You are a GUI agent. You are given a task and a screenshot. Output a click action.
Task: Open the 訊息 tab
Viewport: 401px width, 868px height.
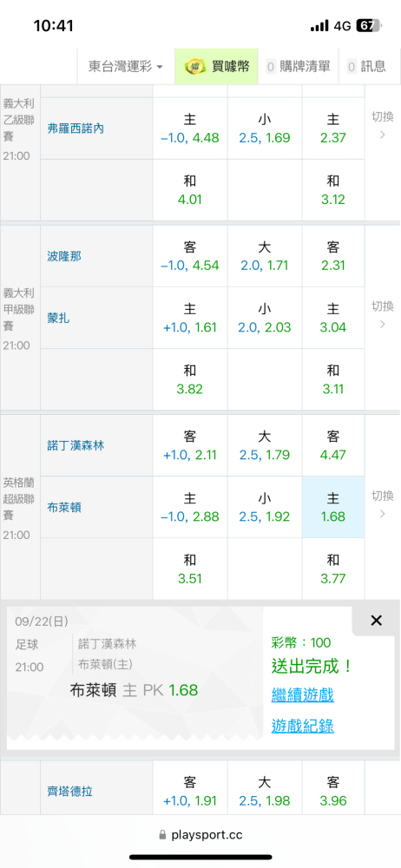(x=366, y=67)
